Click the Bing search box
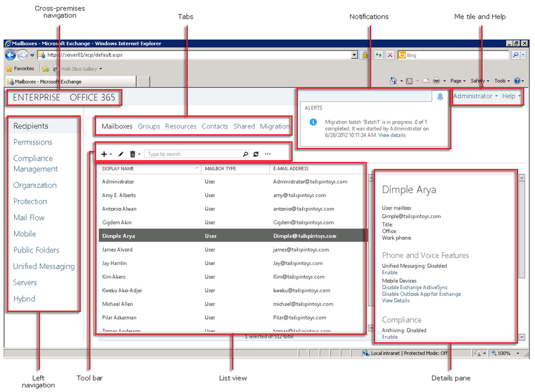Image resolution: width=535 pixels, height=392 pixels. [x=453, y=55]
